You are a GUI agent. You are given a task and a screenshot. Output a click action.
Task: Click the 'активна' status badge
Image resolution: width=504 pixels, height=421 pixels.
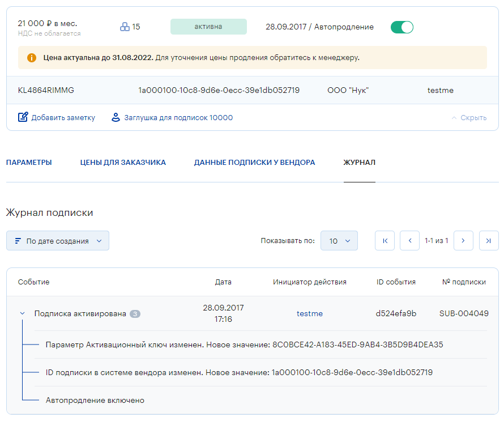click(x=208, y=27)
